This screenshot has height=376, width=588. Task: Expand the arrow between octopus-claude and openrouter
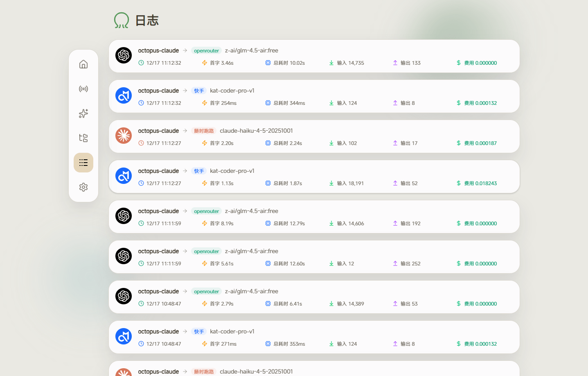point(185,50)
